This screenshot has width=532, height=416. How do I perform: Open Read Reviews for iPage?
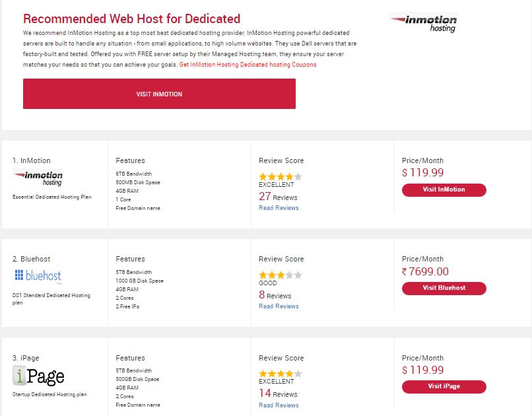[279, 405]
